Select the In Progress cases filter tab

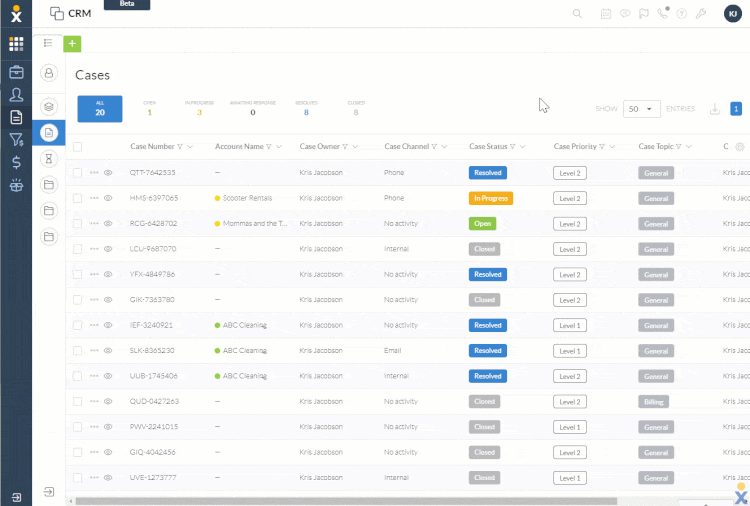point(199,109)
